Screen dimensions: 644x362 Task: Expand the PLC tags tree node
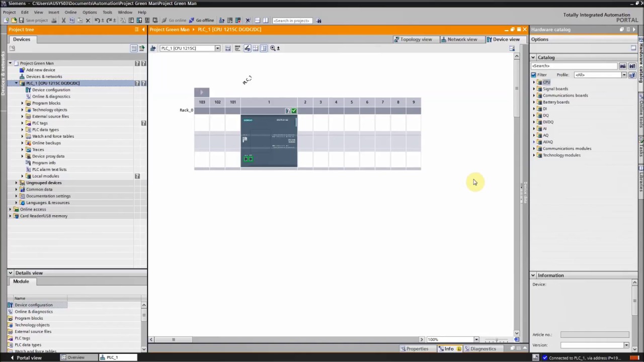pos(22,123)
